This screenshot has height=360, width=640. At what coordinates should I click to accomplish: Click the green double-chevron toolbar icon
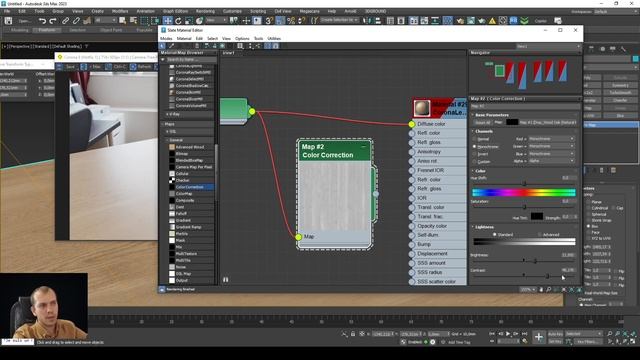tap(524, 20)
